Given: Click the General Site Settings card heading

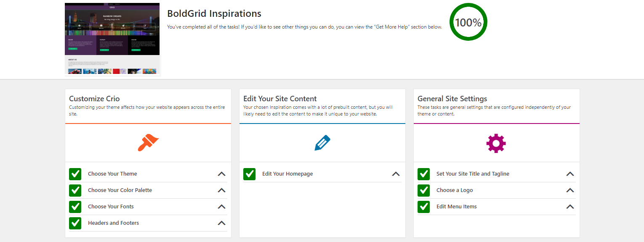Looking at the screenshot, I should coord(452,99).
